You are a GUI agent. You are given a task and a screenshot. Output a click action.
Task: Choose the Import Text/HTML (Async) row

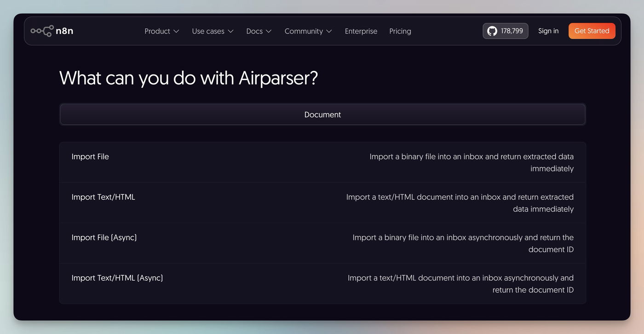point(117,278)
